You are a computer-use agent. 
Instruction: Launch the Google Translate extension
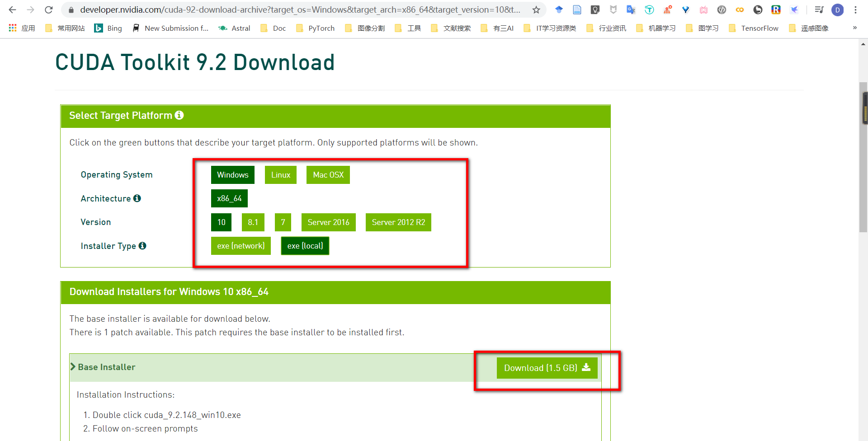631,9
